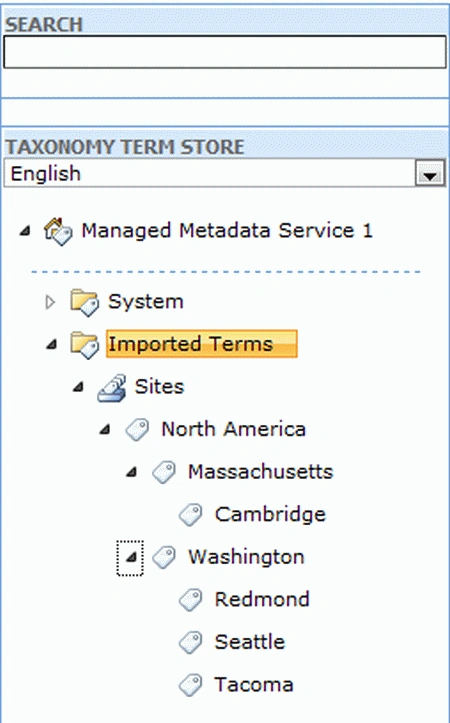The width and height of the screenshot is (450, 723).
Task: Open the English language dropdown
Action: pos(430,174)
